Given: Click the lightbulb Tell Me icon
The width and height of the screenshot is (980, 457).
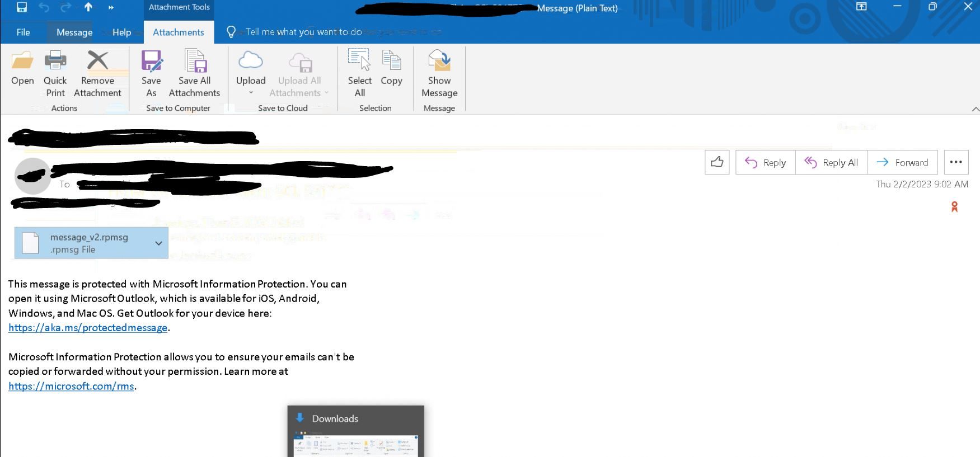Looking at the screenshot, I should click(231, 32).
